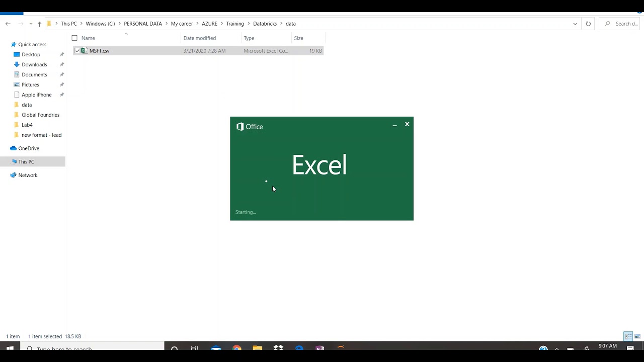Switch to details view layout

click(628, 336)
